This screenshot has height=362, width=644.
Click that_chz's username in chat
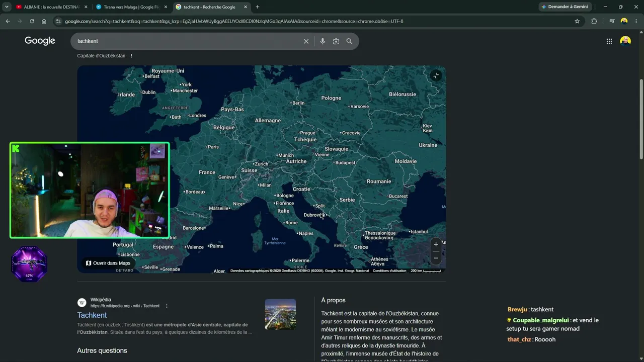519,339
